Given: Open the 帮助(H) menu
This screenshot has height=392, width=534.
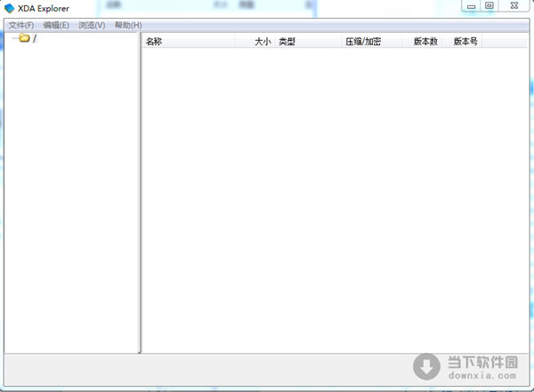Looking at the screenshot, I should click(x=127, y=25).
